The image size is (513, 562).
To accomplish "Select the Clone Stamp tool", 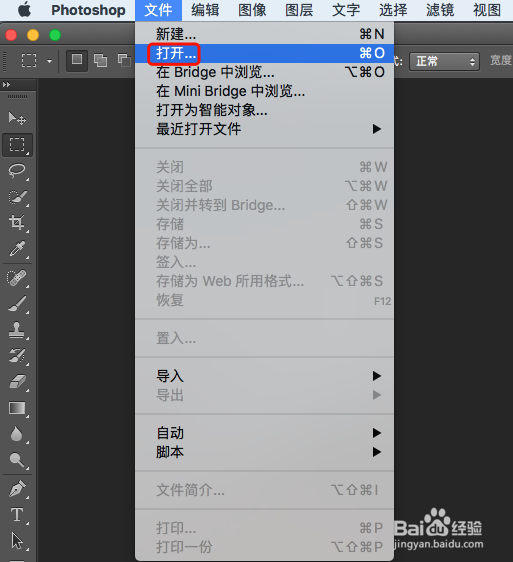I will [x=17, y=330].
